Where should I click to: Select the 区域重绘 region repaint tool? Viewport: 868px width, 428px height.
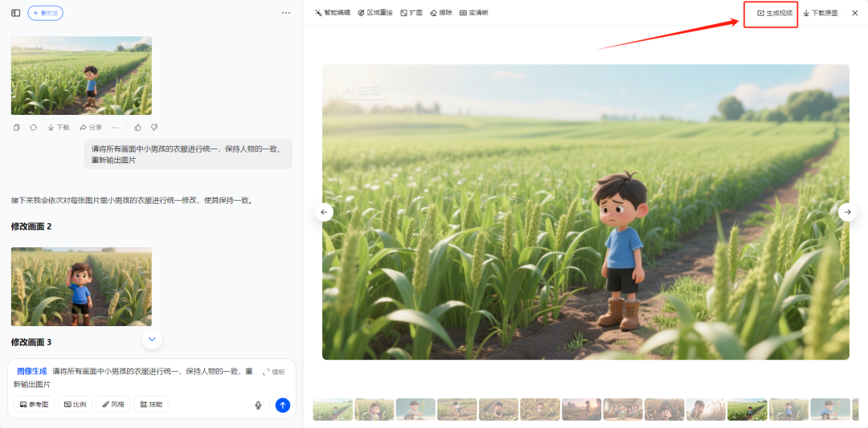pyautogui.click(x=375, y=13)
